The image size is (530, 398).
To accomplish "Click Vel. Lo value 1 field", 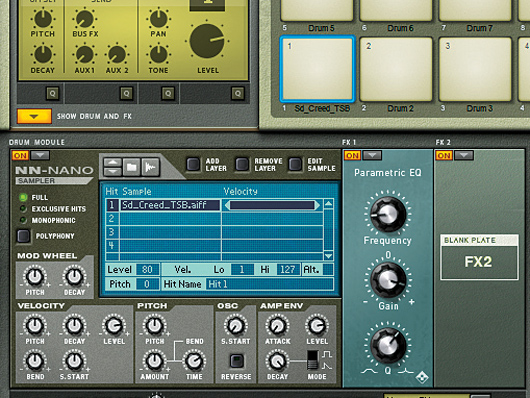I will pyautogui.click(x=242, y=270).
